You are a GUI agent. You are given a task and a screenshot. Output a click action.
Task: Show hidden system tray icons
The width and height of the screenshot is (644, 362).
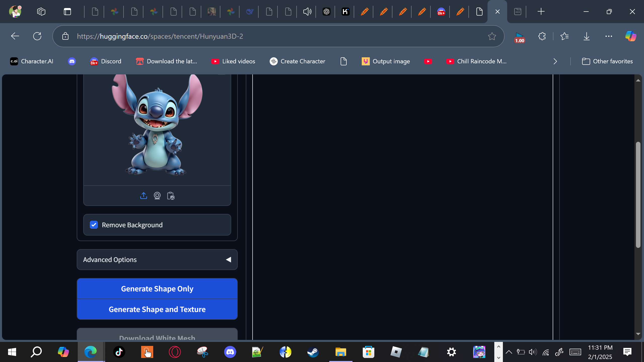[x=509, y=352]
